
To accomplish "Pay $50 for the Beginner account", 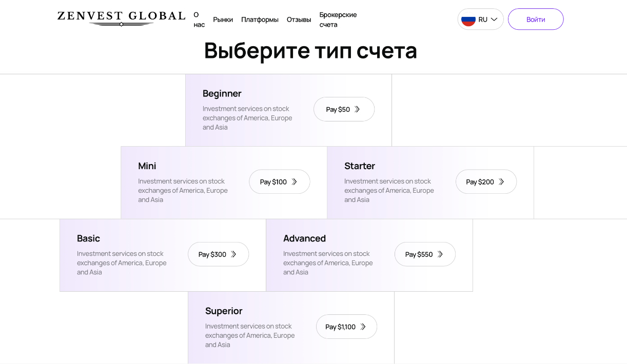I will coord(344,109).
